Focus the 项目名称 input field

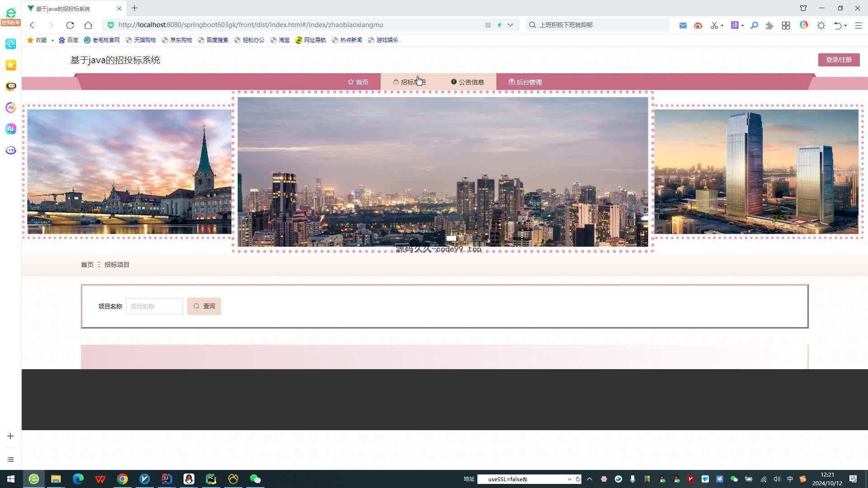point(155,306)
